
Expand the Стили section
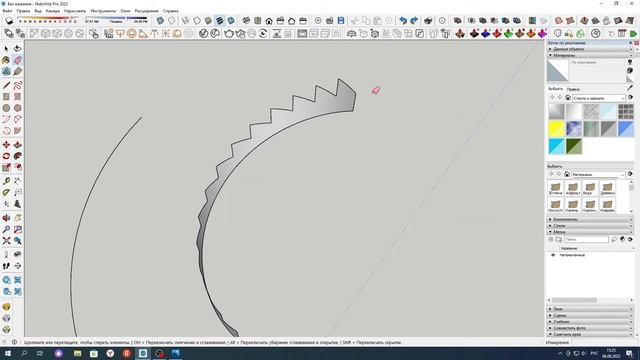click(x=590, y=226)
